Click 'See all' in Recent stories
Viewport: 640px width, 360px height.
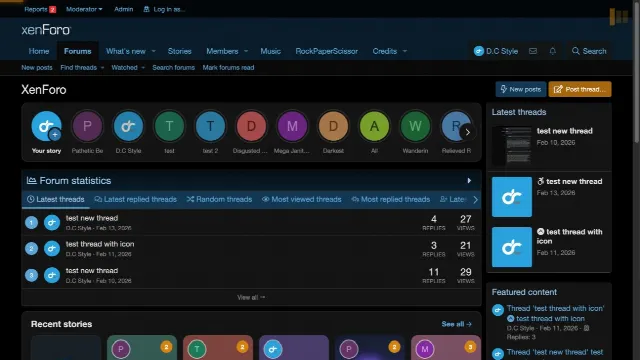click(x=456, y=324)
